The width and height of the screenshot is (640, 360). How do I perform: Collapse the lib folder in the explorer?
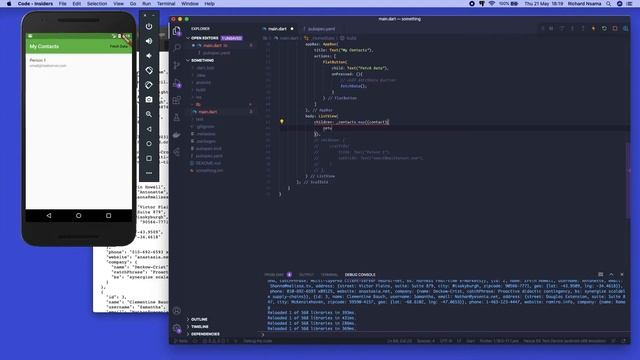198,104
